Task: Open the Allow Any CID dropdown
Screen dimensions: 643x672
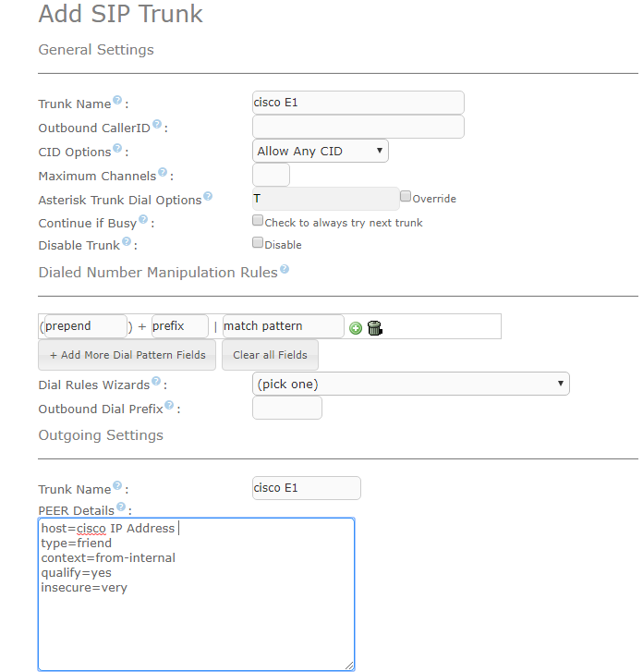Action: pyautogui.click(x=321, y=151)
